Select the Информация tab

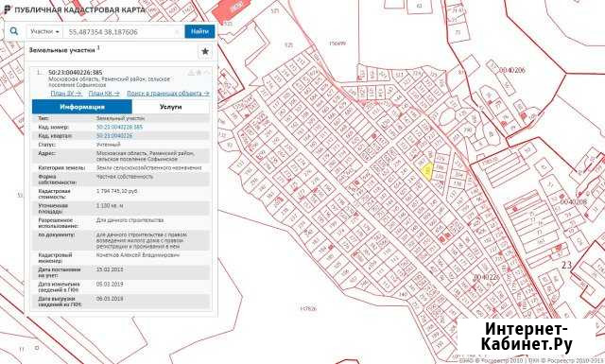click(x=82, y=107)
